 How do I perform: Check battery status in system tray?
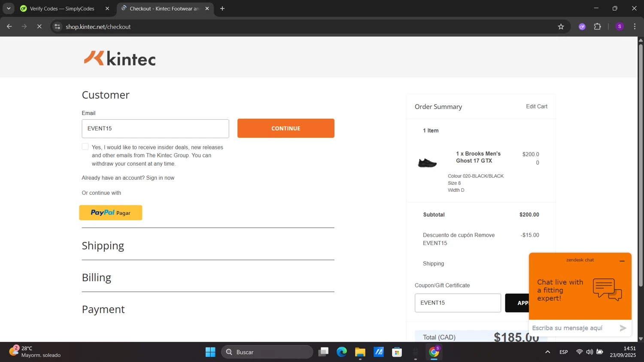click(x=600, y=352)
